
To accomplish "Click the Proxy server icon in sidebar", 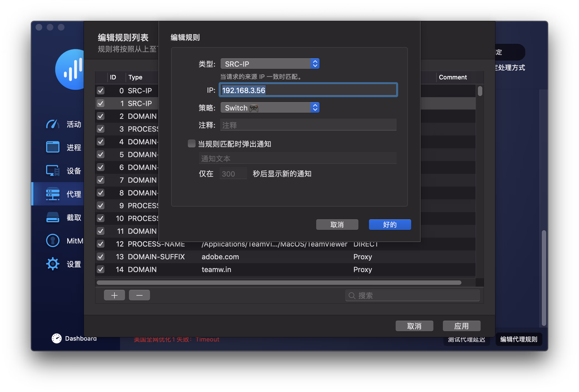I will point(53,194).
